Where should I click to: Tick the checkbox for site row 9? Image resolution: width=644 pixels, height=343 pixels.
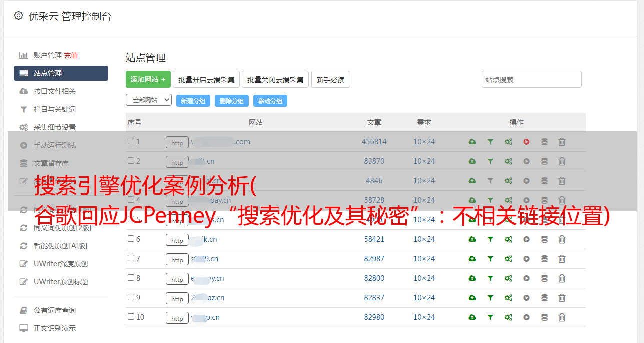point(131,297)
